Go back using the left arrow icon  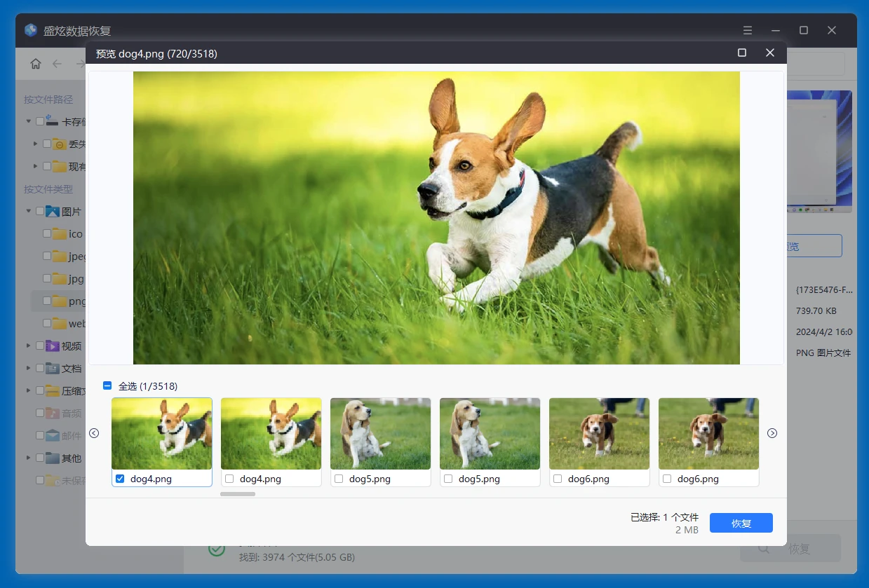click(58, 64)
